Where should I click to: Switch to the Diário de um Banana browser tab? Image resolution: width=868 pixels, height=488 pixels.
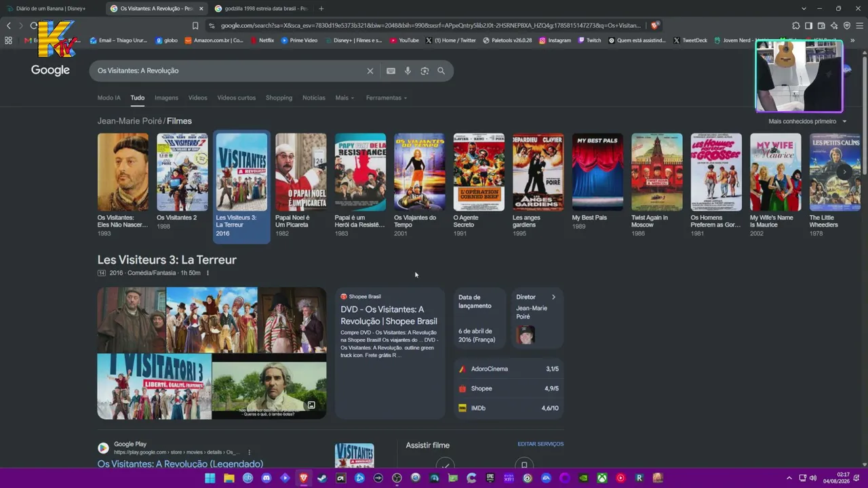click(52, 9)
